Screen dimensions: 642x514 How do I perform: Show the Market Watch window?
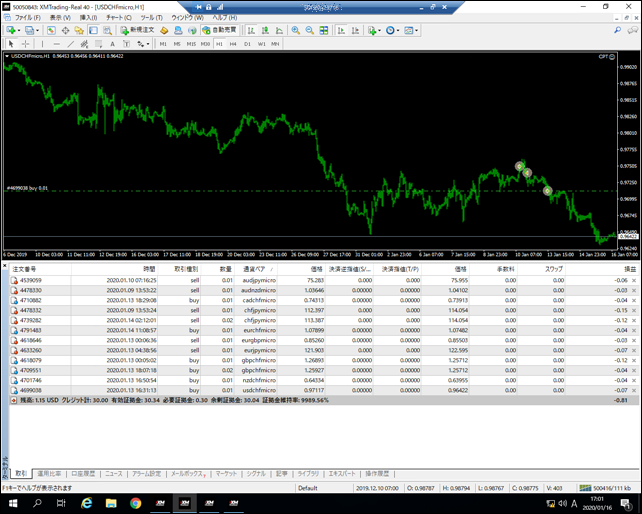[x=51, y=30]
